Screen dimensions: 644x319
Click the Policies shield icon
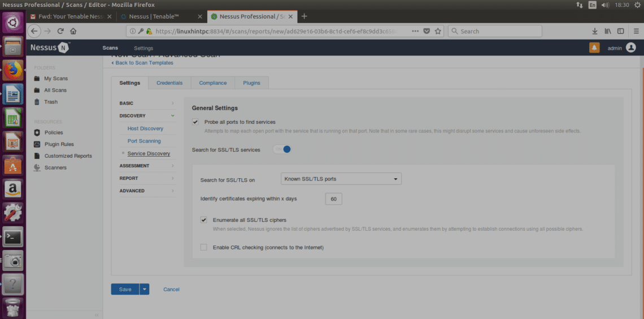coord(37,132)
